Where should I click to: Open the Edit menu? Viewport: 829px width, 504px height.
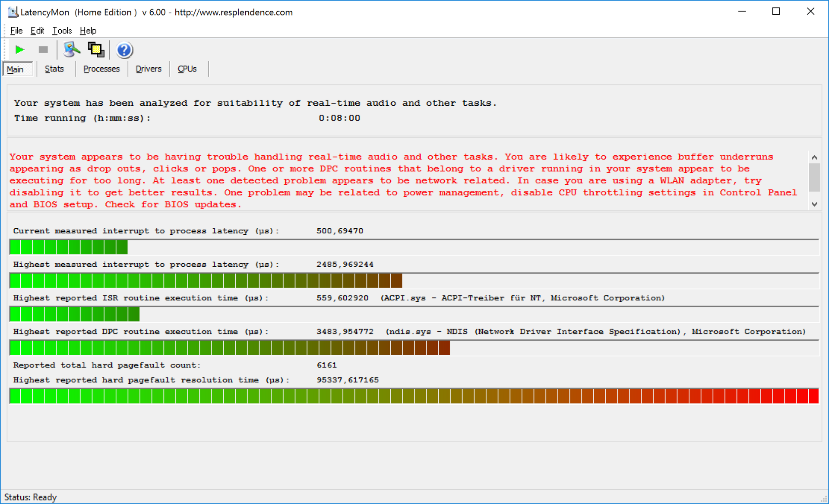[37, 30]
